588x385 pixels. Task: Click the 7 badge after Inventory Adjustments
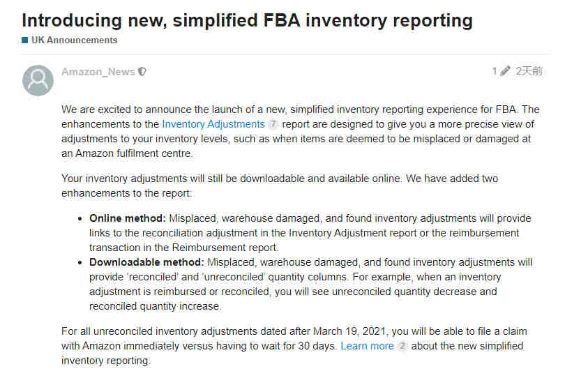273,124
